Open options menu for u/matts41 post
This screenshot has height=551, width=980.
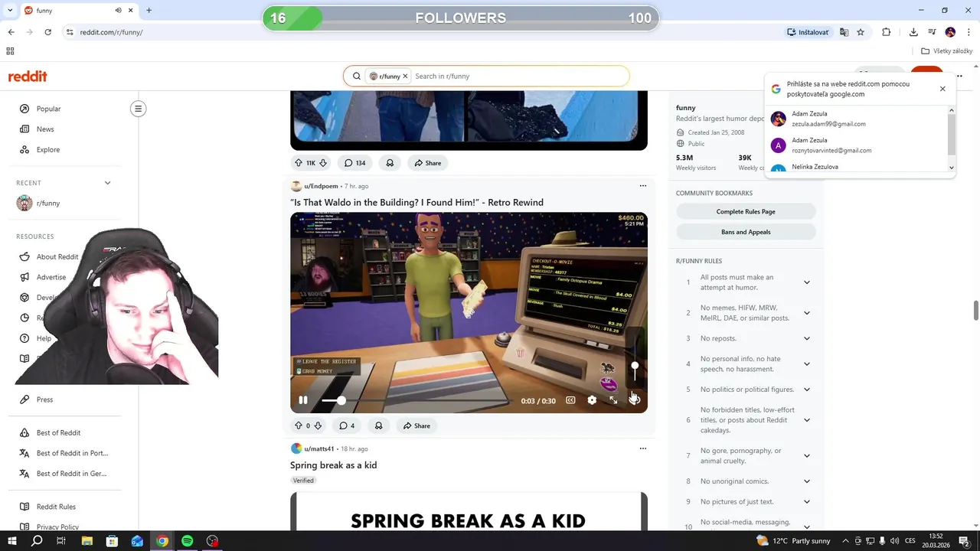643,448
